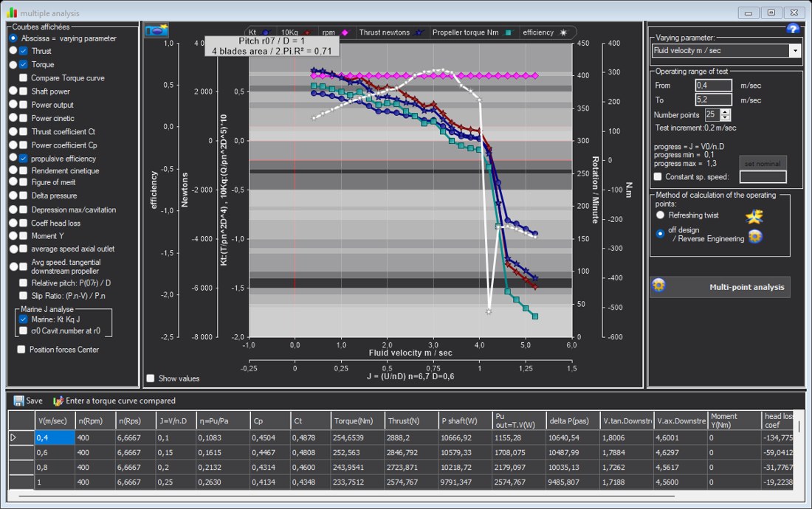Viewport: 812px width, 509px height.
Task: Click the Propeller torque teal square in legend
Action: pos(509,32)
